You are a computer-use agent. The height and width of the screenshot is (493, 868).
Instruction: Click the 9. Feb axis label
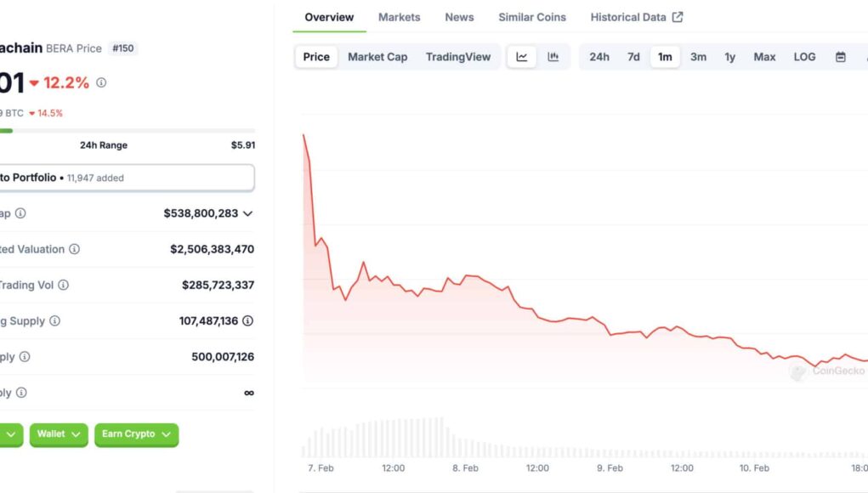tap(610, 468)
